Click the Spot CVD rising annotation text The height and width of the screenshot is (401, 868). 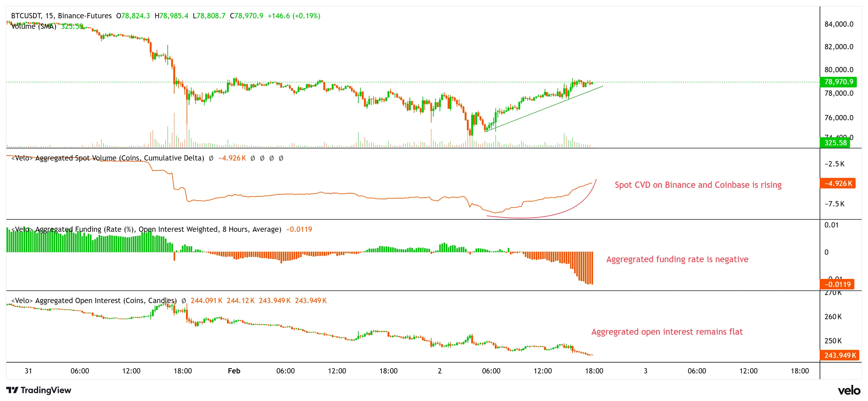tap(699, 185)
